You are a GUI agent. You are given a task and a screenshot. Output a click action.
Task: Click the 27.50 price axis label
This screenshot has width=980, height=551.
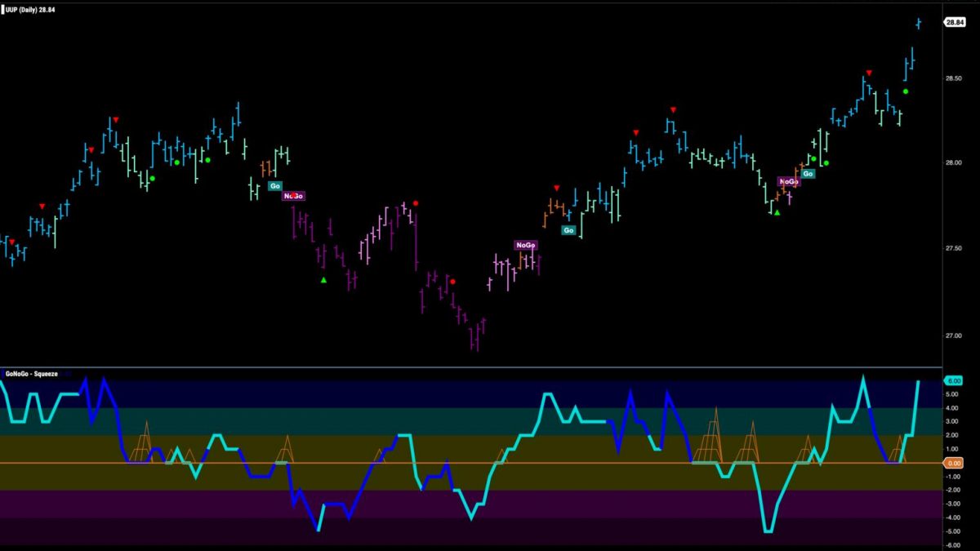[x=954, y=249]
